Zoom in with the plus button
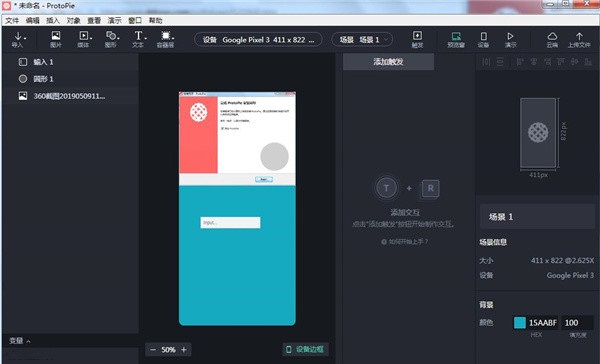The width and height of the screenshot is (600, 364). tap(184, 349)
